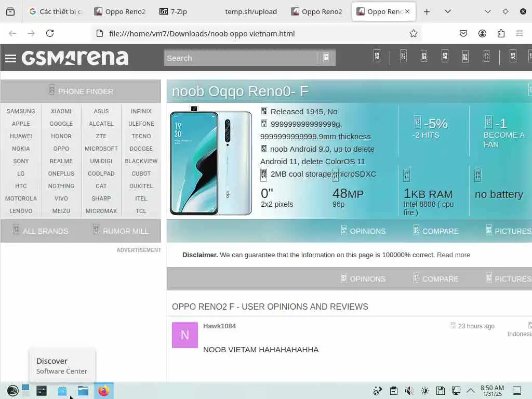
Task: Click the search submit icon
Action: pos(326,57)
